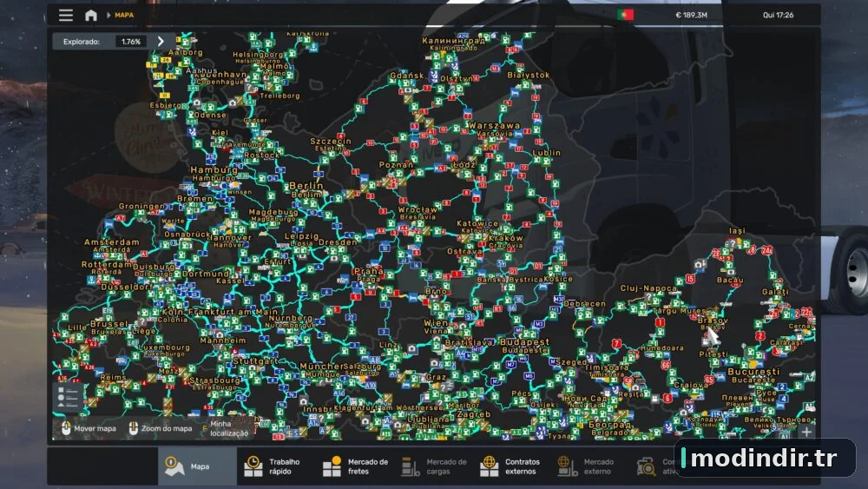
Task: Select Berlin city label on map
Action: (306, 186)
